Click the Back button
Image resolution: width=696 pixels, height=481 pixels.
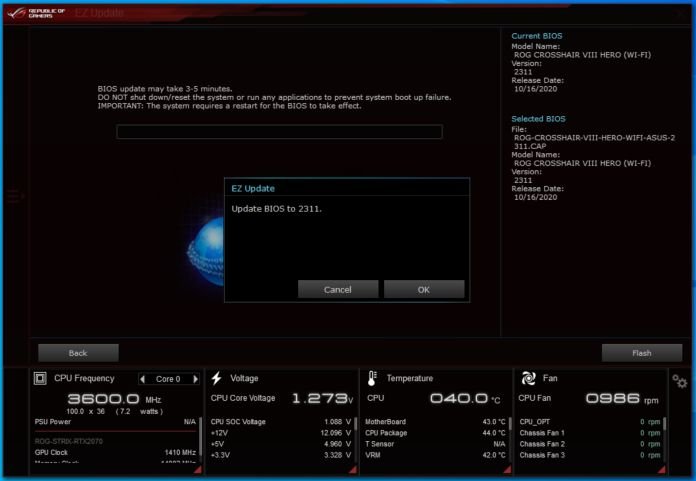pos(78,353)
